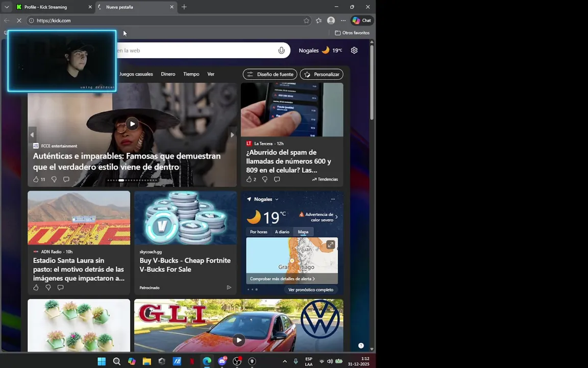
Task: Close the Profile - Kick Streaming tab
Action: 90,7
